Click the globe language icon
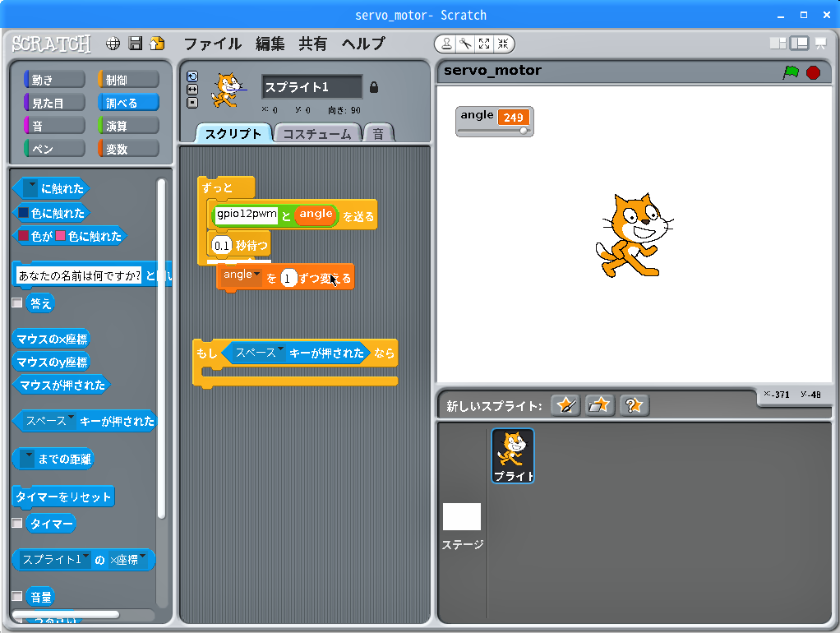 pos(113,44)
